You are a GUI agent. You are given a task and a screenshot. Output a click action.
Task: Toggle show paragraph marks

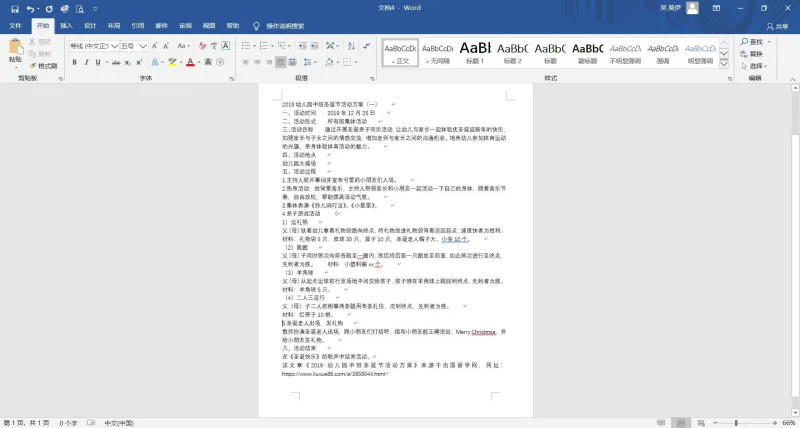pos(366,46)
